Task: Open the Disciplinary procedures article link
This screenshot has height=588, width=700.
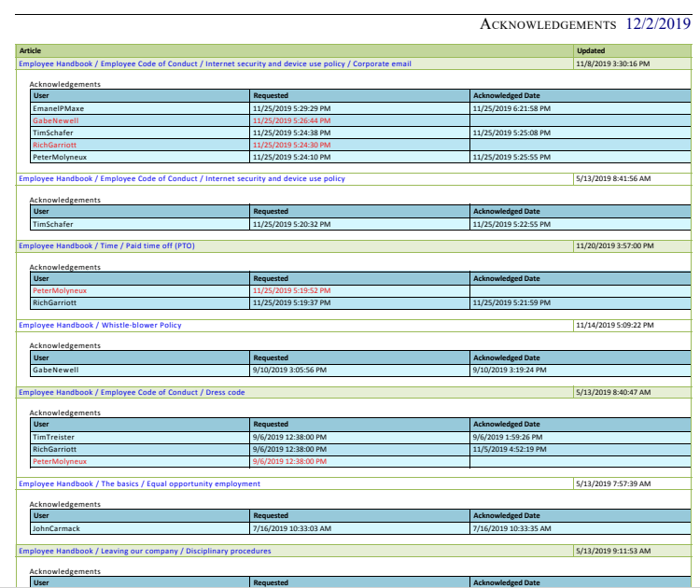Action: pyautogui.click(x=145, y=551)
